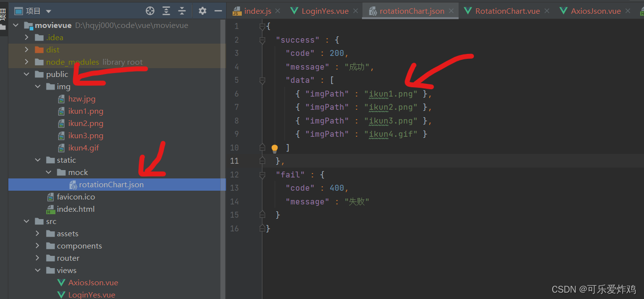Close the rotationChart.json tab
The image size is (644, 299).
point(451,11)
